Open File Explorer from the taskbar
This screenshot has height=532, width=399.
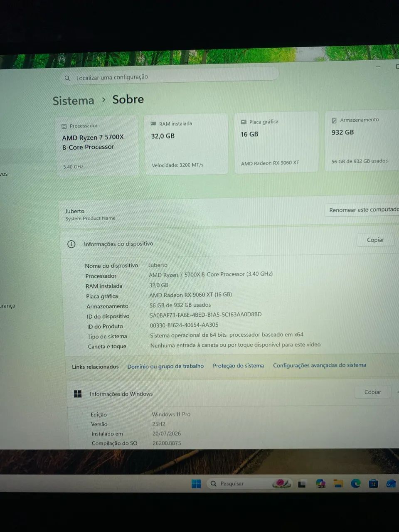click(338, 483)
